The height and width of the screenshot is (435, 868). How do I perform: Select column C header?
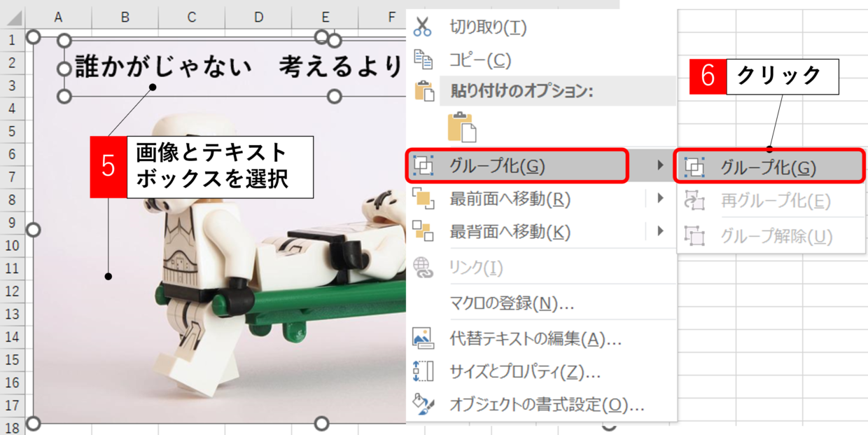coord(192,17)
